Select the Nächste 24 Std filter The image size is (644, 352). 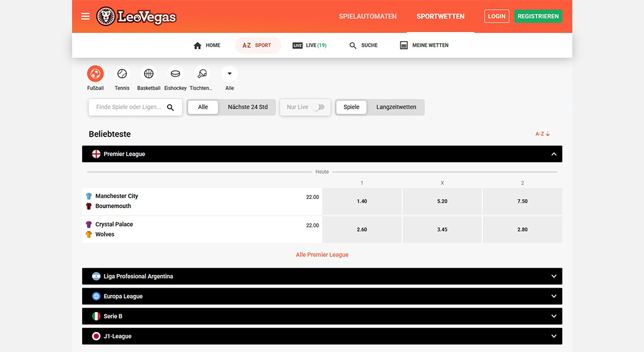[x=248, y=107]
